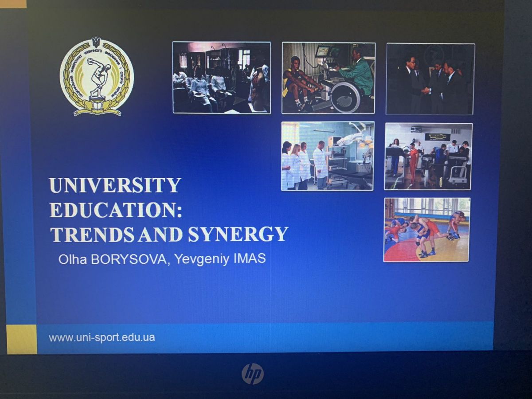
Task: Click the author name Olha BORYSOVA
Action: coord(113,259)
